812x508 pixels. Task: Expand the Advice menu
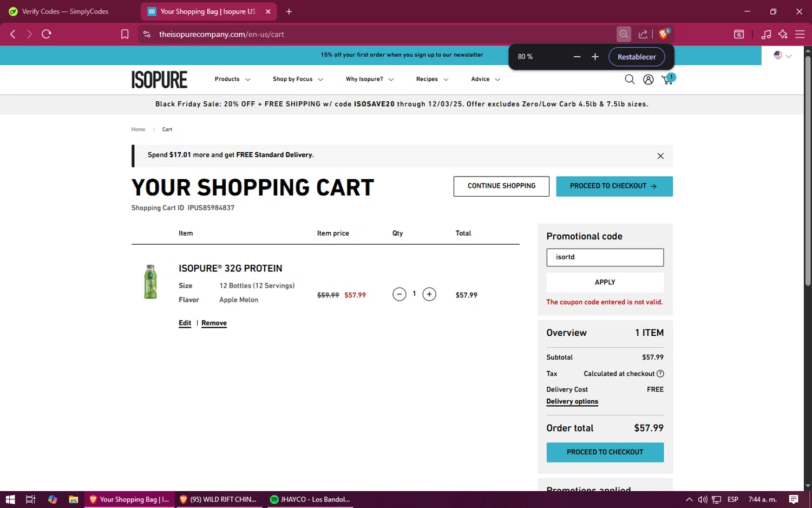coord(486,79)
